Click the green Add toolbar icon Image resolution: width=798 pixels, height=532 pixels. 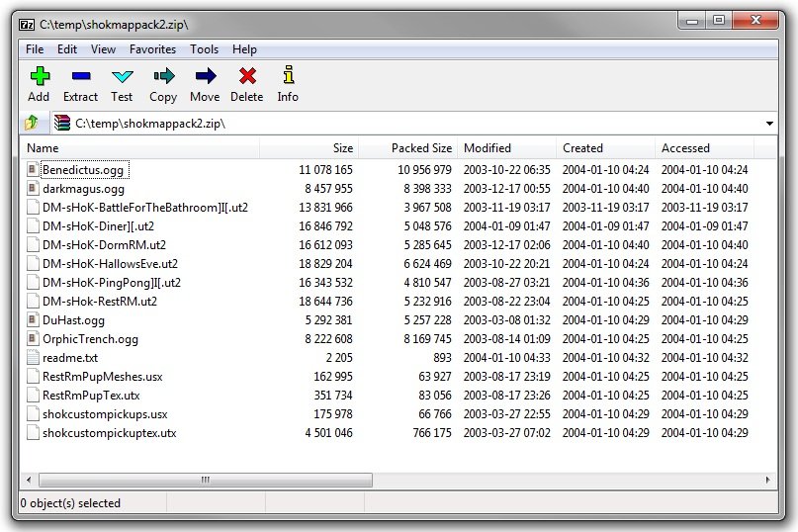[x=39, y=76]
